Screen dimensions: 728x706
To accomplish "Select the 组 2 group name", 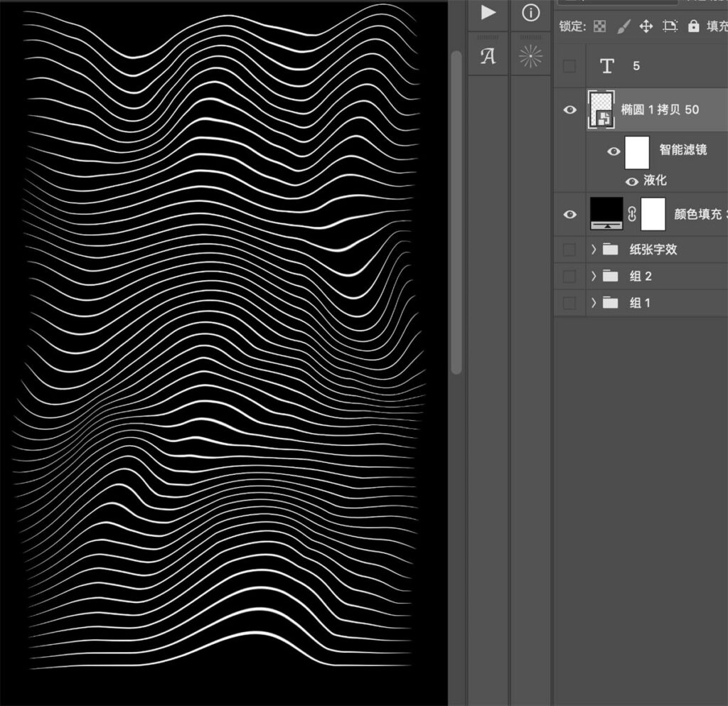I will [641, 277].
